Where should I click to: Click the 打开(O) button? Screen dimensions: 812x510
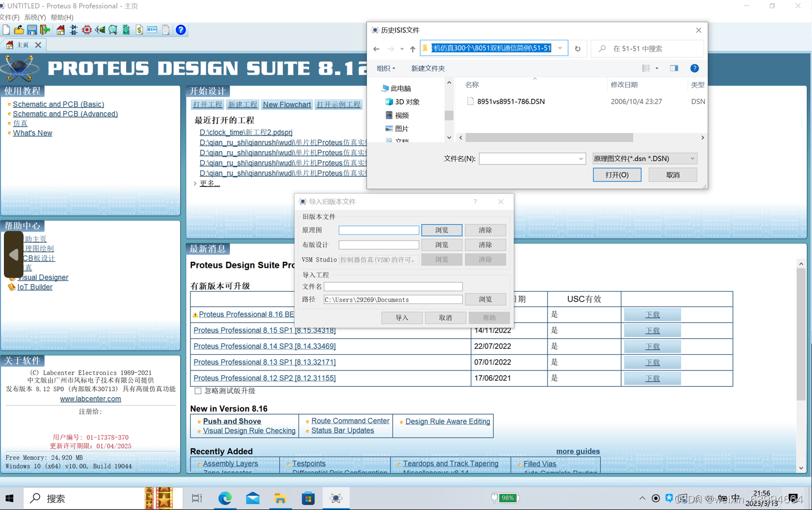[x=617, y=175]
